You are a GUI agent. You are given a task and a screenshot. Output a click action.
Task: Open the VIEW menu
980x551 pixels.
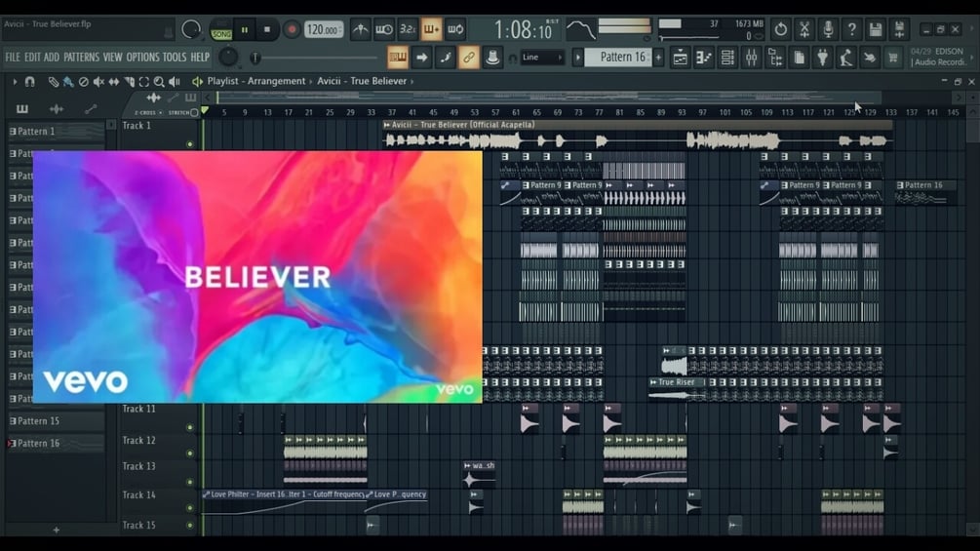pos(112,58)
